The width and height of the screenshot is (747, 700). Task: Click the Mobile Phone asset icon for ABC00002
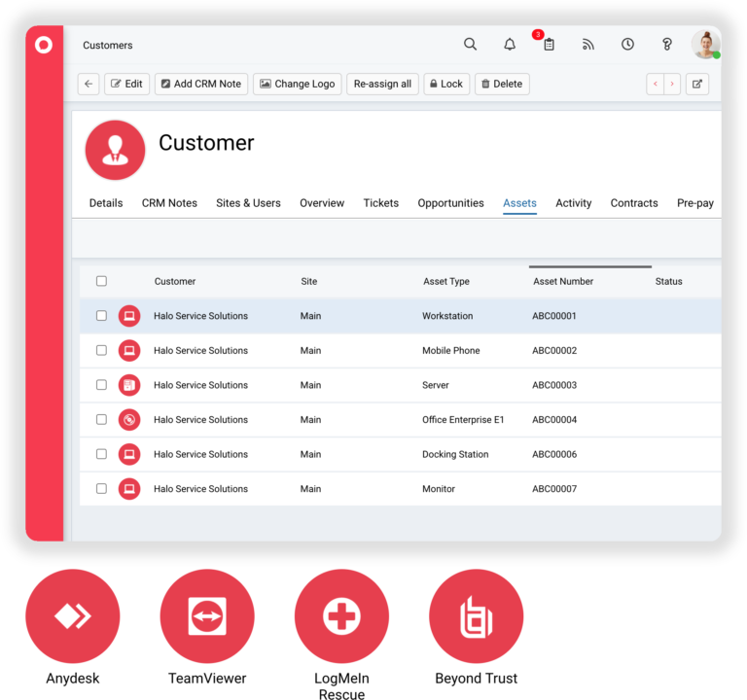tap(129, 350)
